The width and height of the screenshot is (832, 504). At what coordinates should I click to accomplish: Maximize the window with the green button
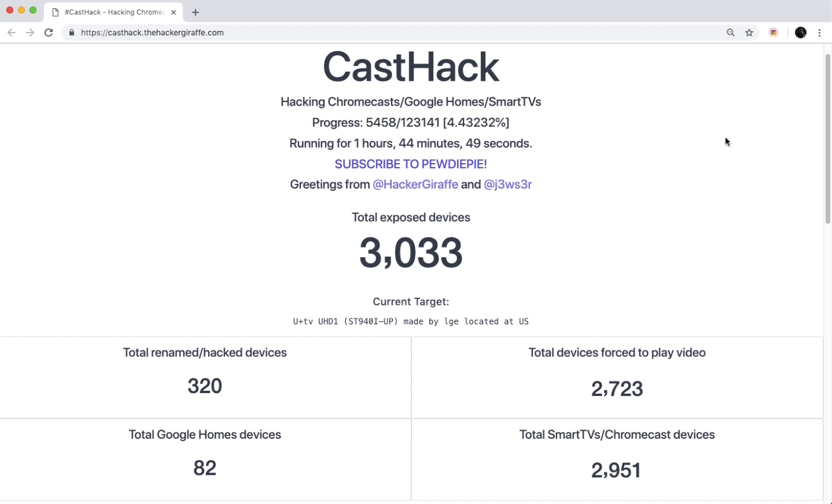[x=33, y=10]
